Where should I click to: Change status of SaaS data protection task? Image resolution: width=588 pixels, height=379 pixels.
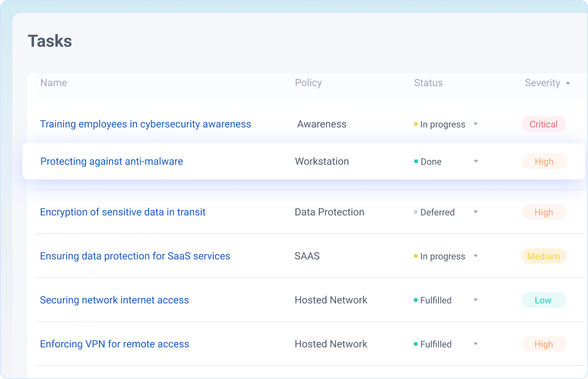476,256
